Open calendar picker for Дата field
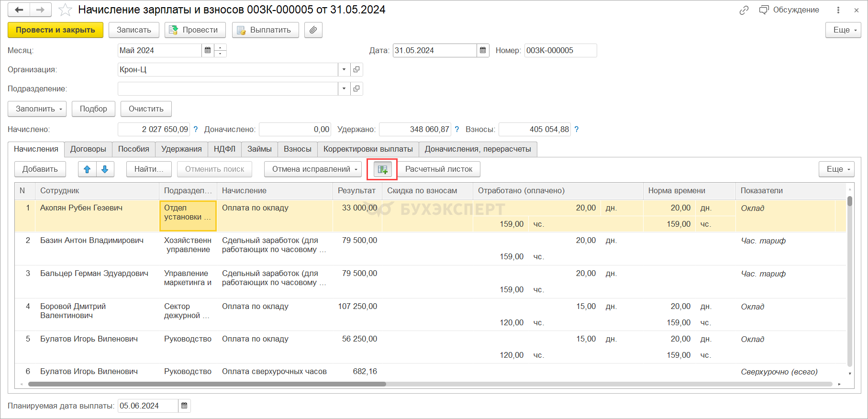 483,50
